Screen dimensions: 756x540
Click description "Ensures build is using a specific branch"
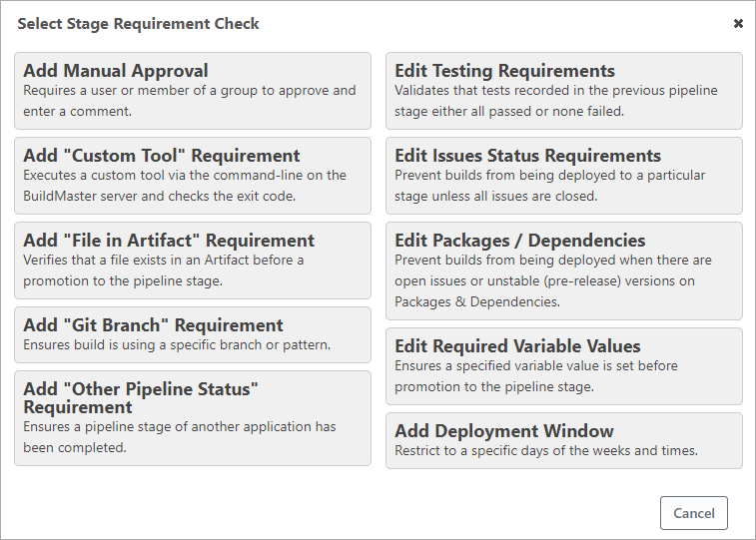click(176, 345)
